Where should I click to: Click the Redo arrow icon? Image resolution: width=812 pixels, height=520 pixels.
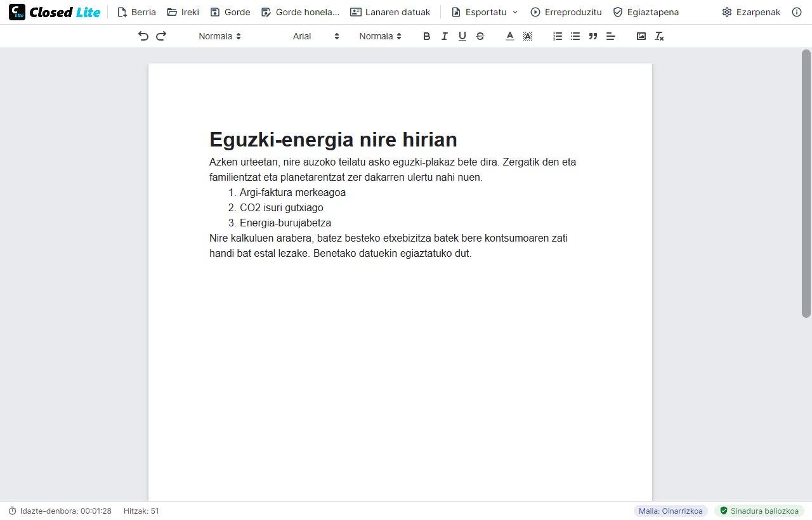161,36
